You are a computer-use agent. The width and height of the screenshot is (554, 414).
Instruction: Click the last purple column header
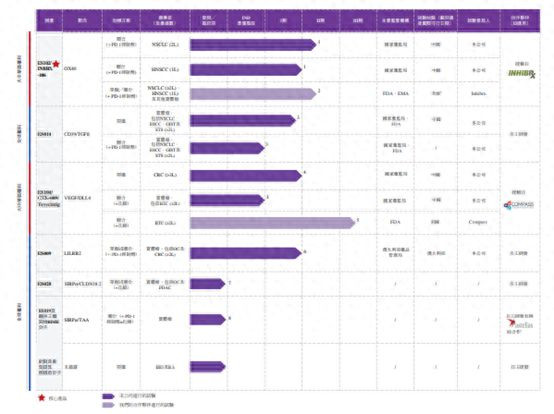click(520, 20)
